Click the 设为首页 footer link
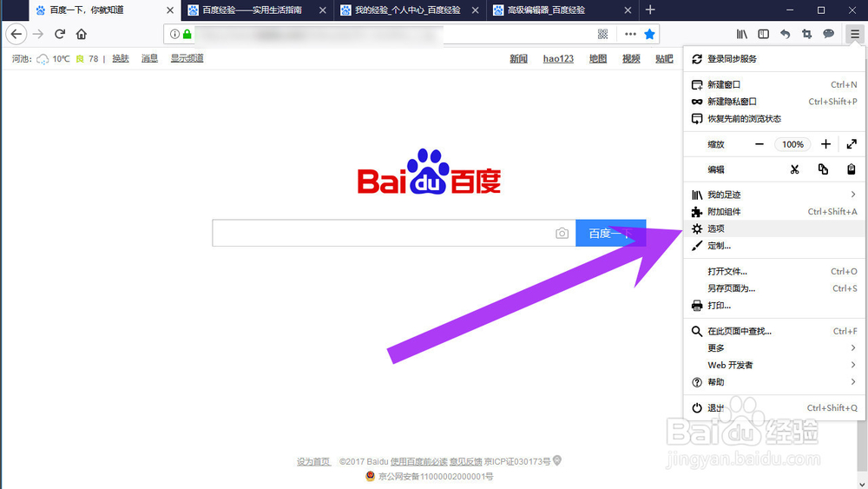 [x=313, y=461]
